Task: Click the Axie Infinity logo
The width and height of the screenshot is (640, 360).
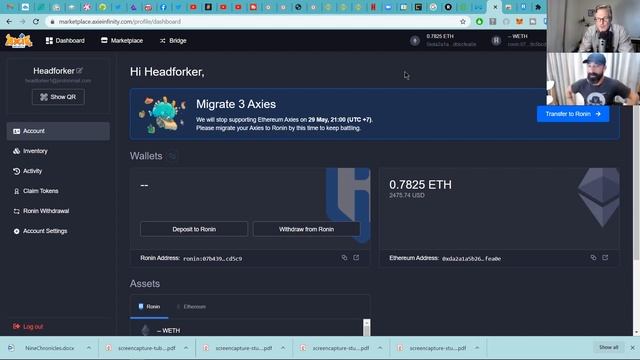Action: (19, 41)
